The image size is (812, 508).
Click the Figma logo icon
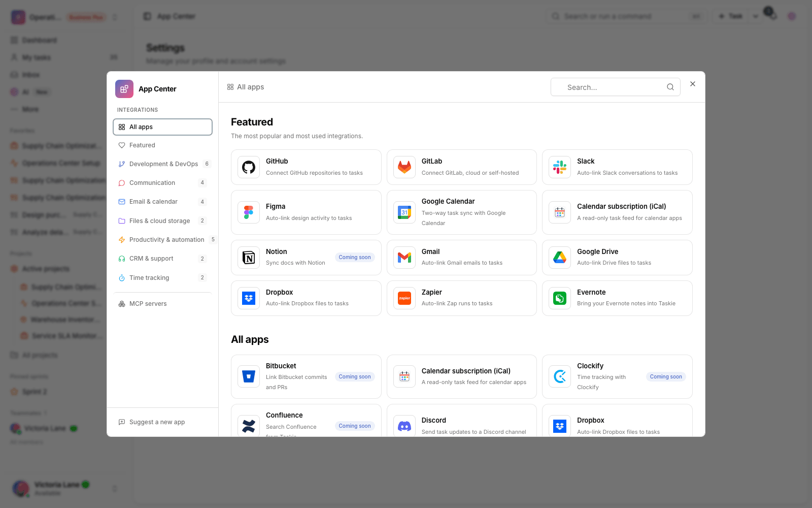tap(249, 212)
